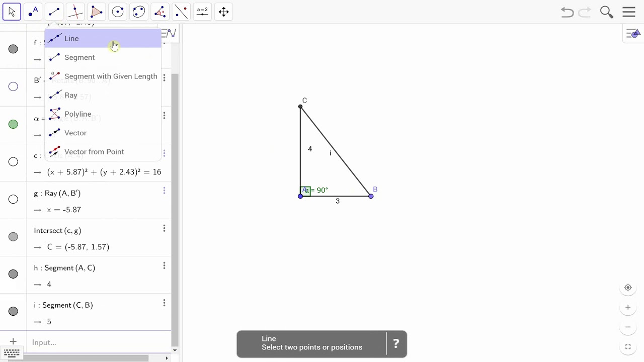Image resolution: width=644 pixels, height=362 pixels.
Task: Select the Circle with Center tool
Action: pos(118,12)
